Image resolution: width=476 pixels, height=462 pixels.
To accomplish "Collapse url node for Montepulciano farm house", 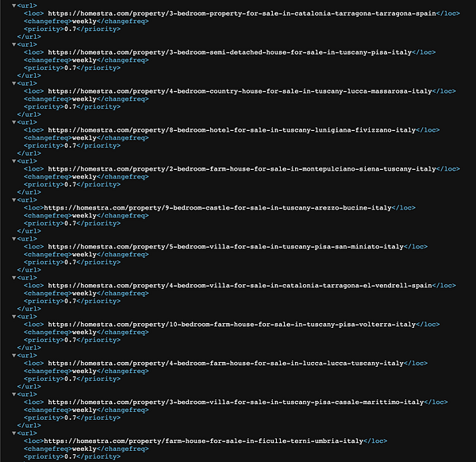I will [14, 161].
